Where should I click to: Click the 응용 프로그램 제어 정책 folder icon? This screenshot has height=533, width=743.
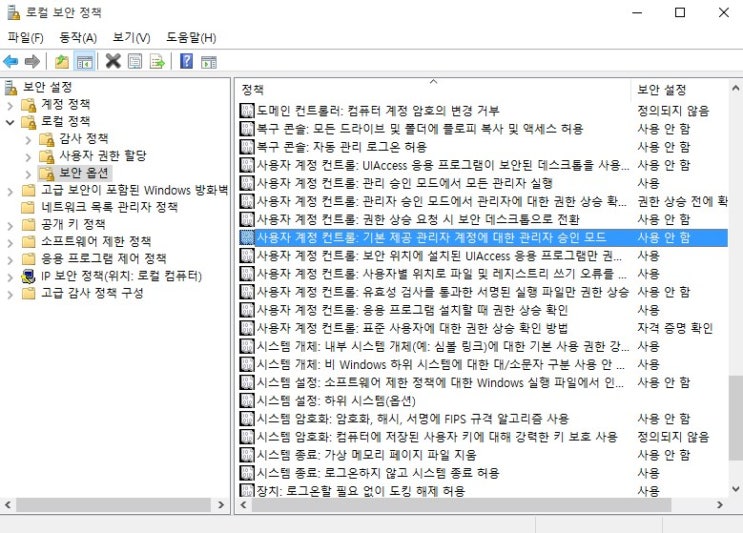[x=28, y=259]
